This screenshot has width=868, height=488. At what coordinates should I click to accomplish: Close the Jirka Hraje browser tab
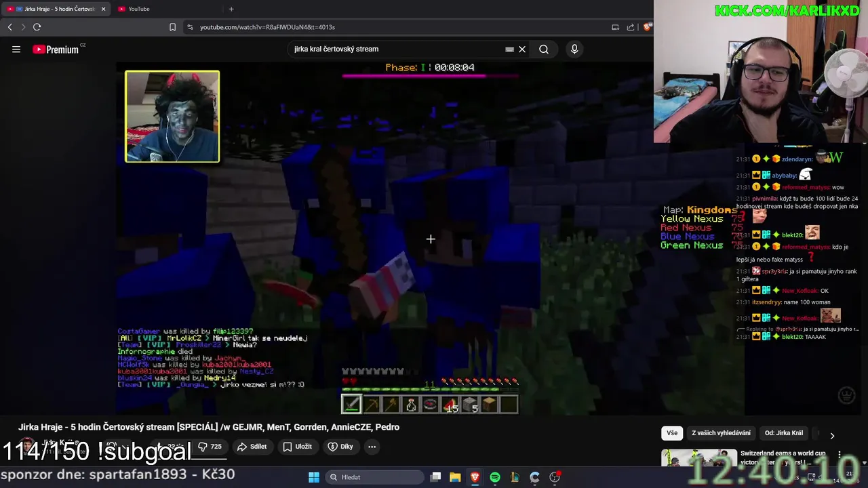click(103, 9)
